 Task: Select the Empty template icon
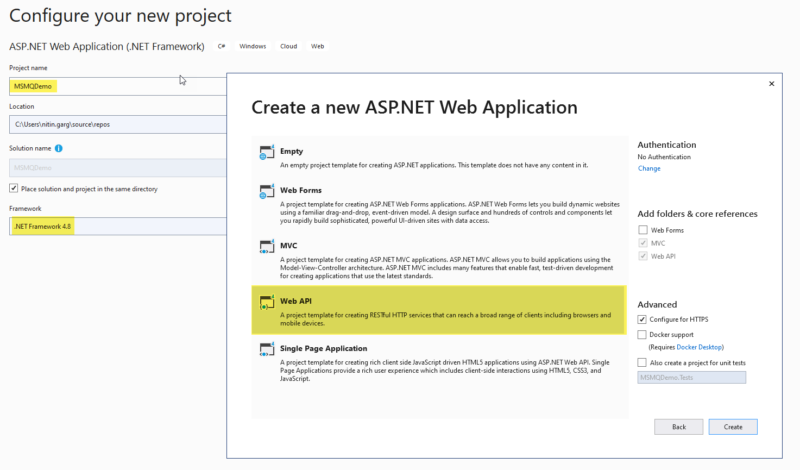pos(266,153)
